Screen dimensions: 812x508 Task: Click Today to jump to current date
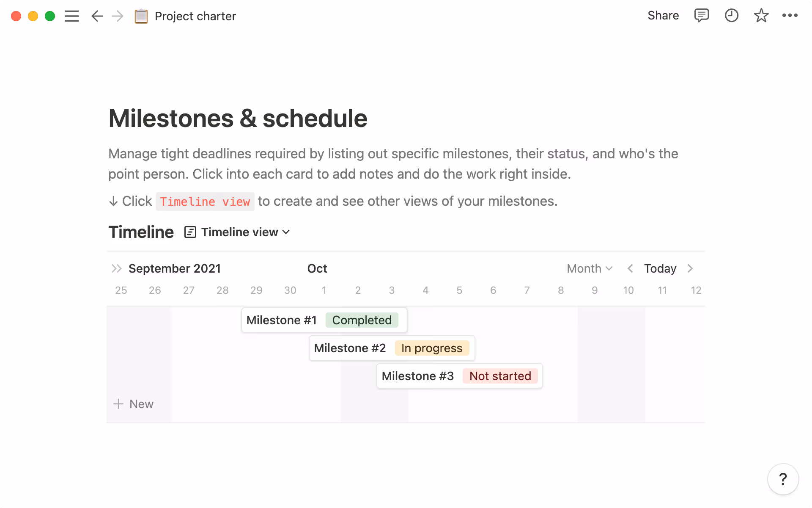coord(659,268)
